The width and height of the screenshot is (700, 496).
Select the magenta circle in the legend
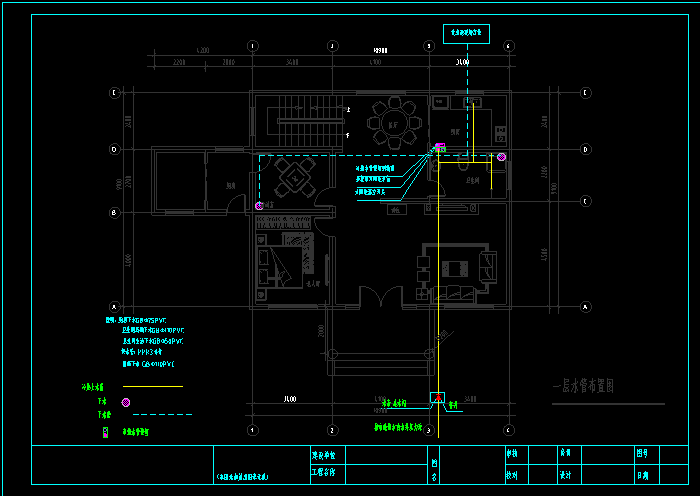pos(126,401)
